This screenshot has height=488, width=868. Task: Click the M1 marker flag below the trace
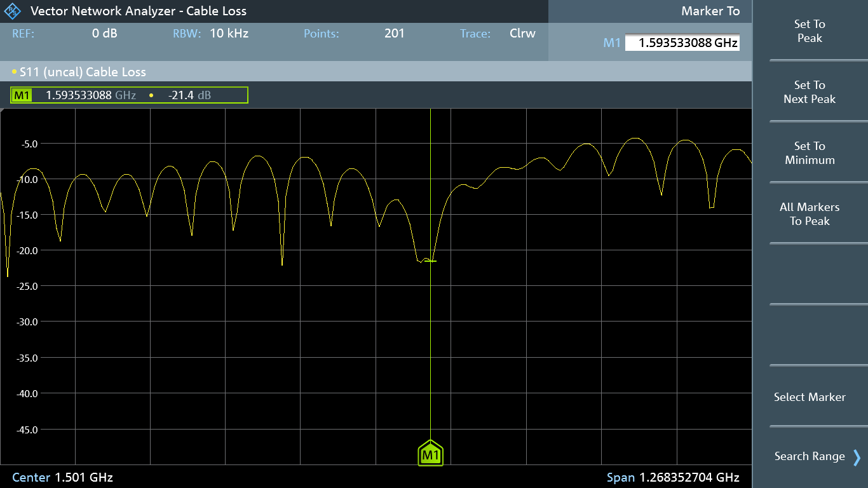click(431, 453)
